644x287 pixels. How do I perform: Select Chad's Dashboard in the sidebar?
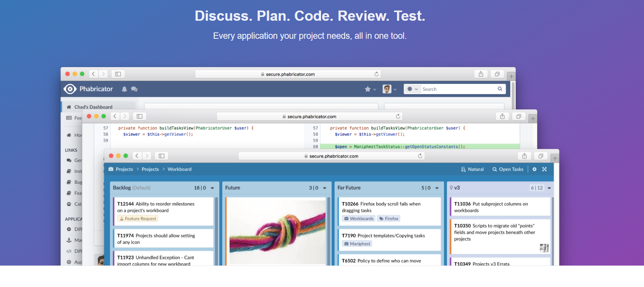click(93, 107)
